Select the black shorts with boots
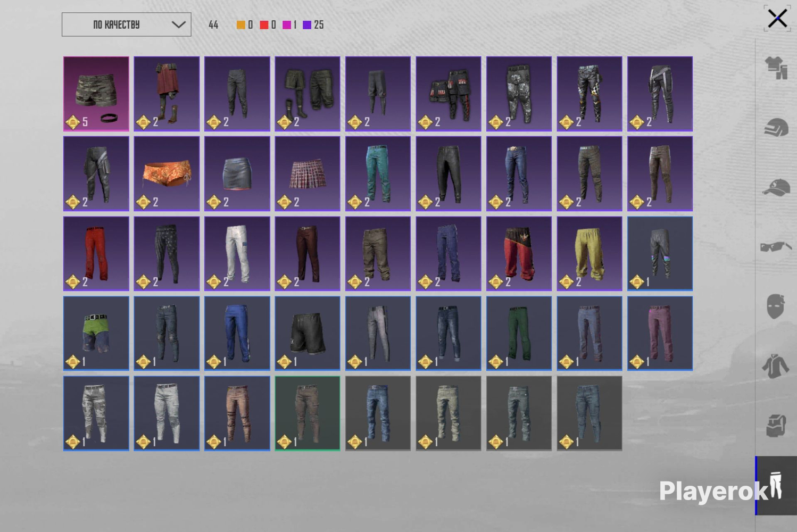 click(308, 94)
